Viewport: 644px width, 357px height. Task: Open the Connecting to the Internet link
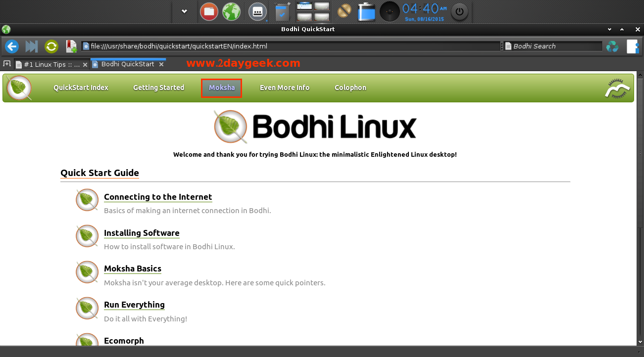point(158,197)
